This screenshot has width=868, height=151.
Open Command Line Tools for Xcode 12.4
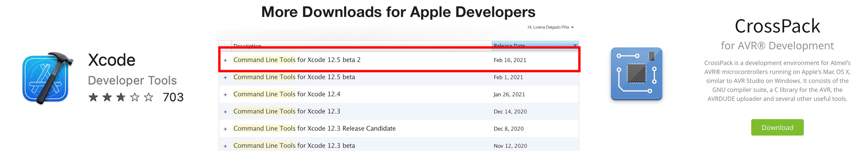click(287, 94)
